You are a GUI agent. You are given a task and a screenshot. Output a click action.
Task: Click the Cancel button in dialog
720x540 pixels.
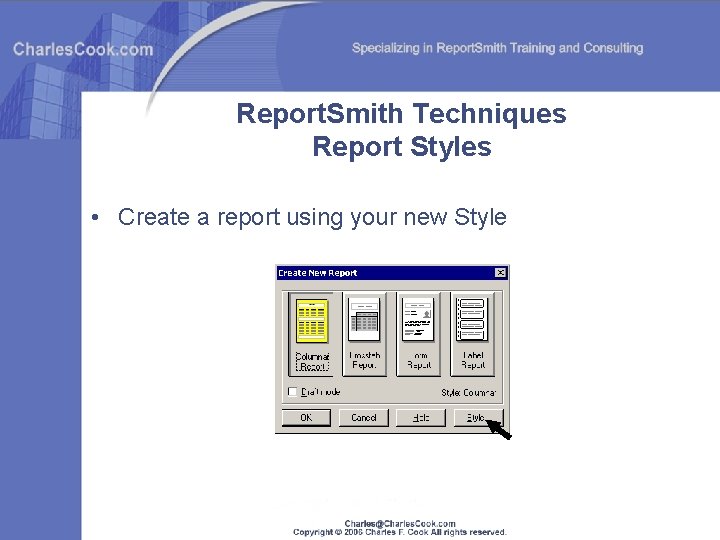click(x=364, y=417)
